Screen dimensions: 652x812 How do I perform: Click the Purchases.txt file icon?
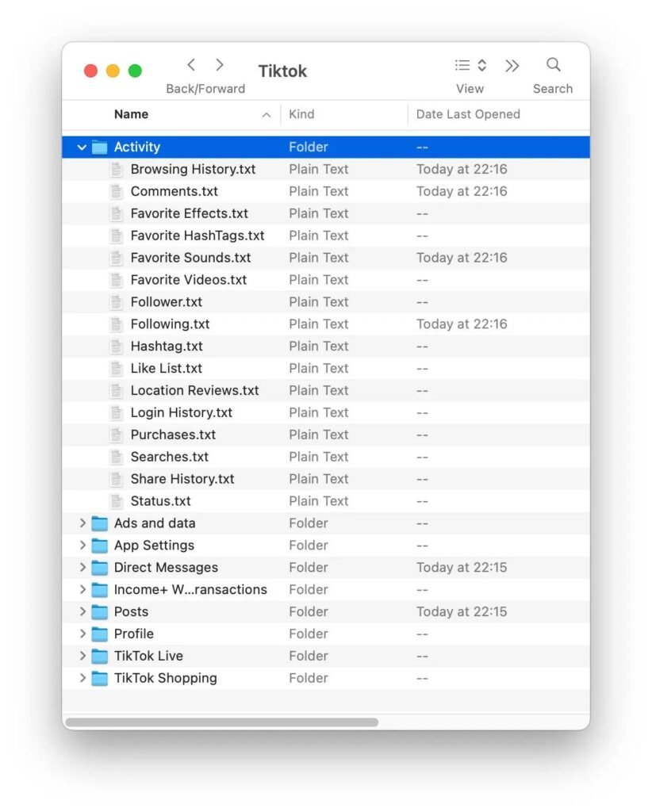tap(117, 435)
